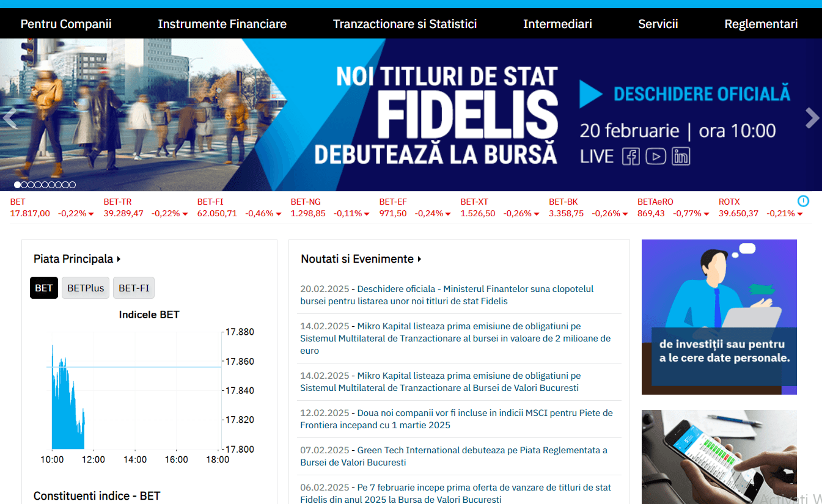Expand Piata Principala section arrow
This screenshot has width=822, height=504.
(x=119, y=259)
